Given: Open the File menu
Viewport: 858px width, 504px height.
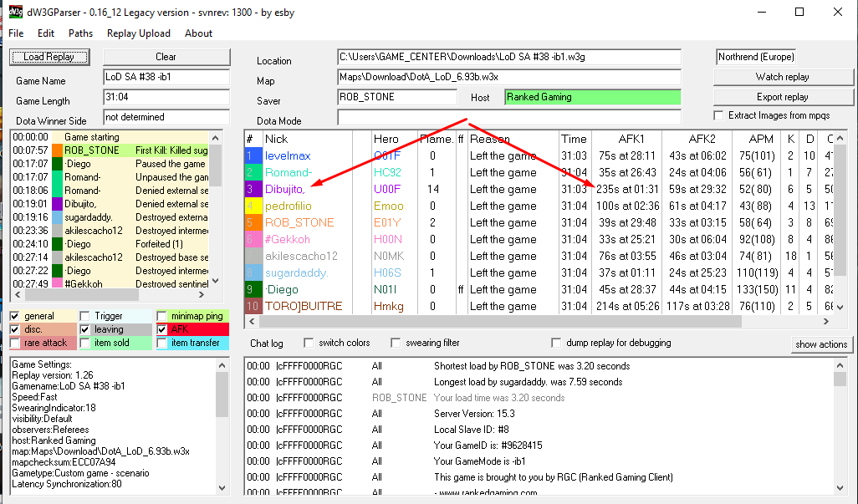Looking at the screenshot, I should (16, 33).
